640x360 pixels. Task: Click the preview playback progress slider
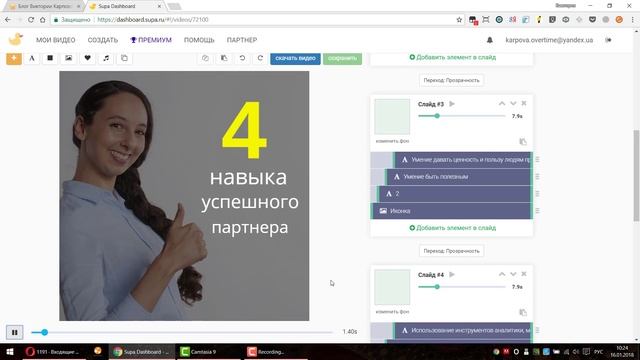coord(182,333)
